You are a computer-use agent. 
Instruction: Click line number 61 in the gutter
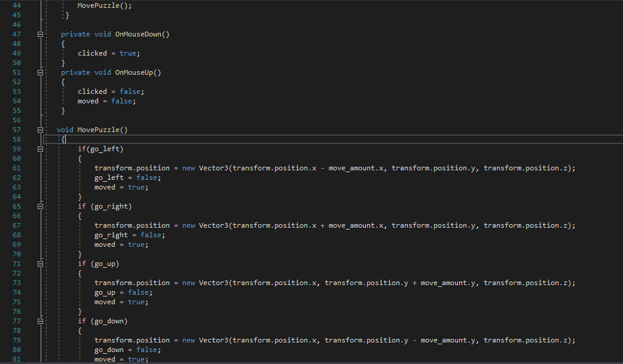[16, 168]
